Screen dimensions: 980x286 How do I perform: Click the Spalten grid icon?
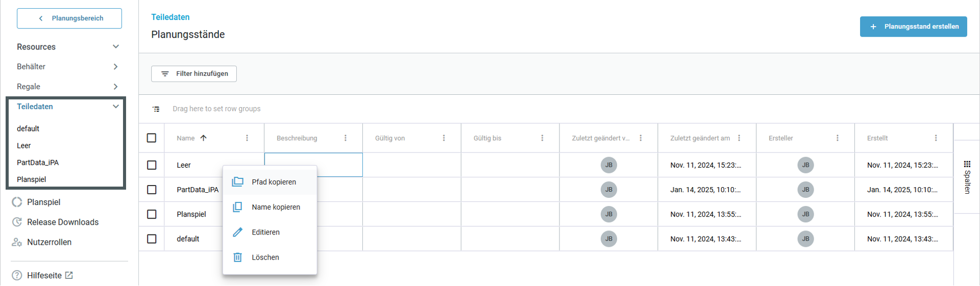click(967, 164)
